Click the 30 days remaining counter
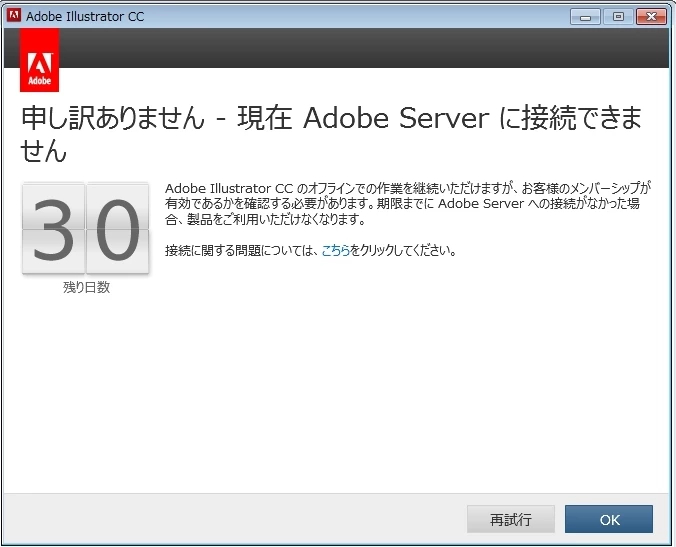This screenshot has width=676, height=547. [86, 228]
